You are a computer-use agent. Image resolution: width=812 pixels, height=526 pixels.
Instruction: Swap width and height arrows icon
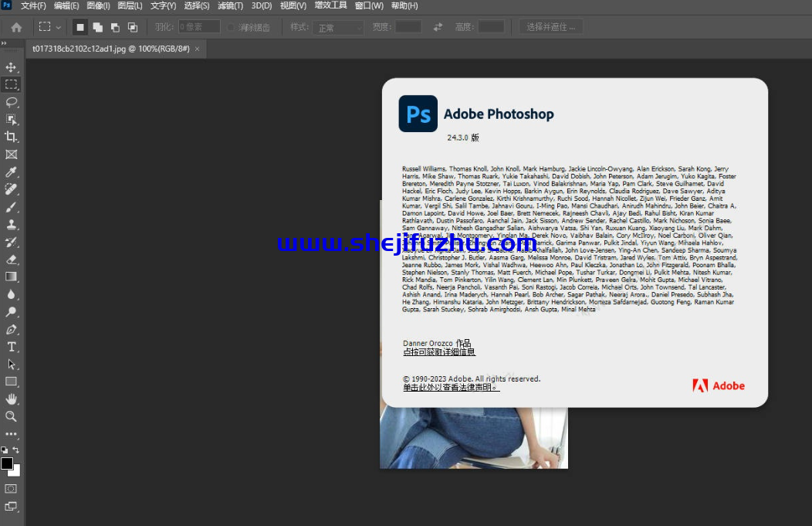pos(438,27)
